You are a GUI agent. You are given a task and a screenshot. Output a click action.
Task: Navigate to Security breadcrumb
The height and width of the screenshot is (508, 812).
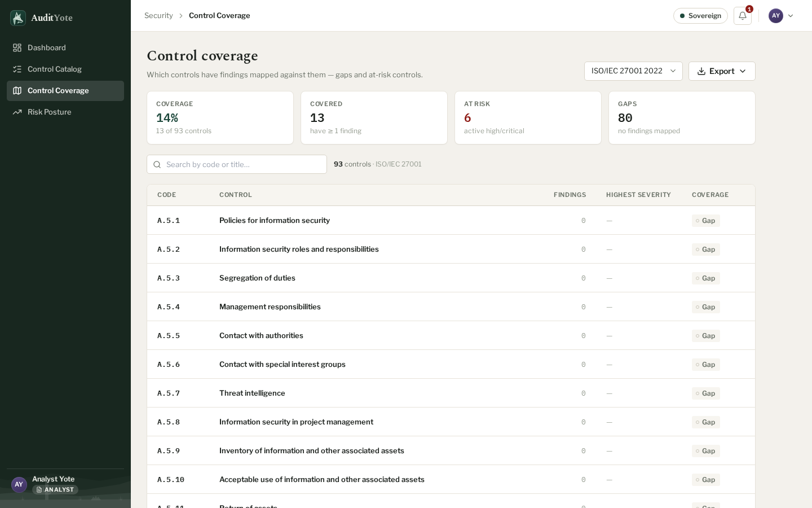[158, 16]
